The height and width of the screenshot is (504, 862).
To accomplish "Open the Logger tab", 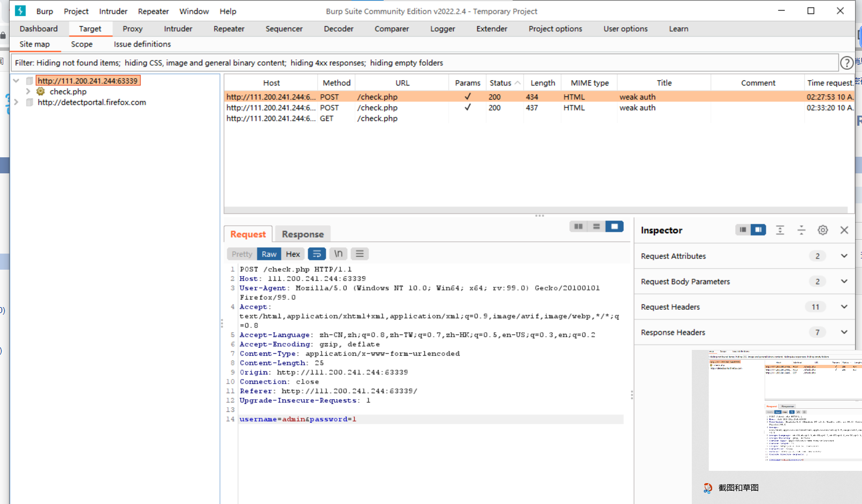I will pos(443,29).
